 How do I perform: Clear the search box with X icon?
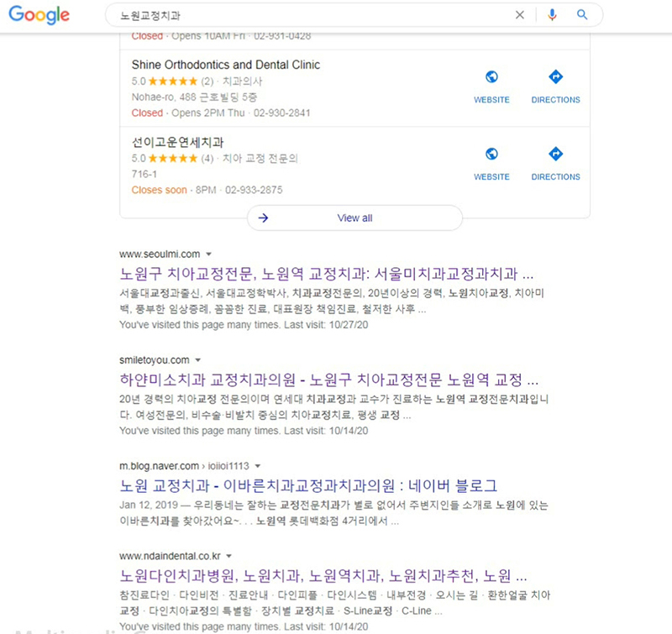[519, 15]
